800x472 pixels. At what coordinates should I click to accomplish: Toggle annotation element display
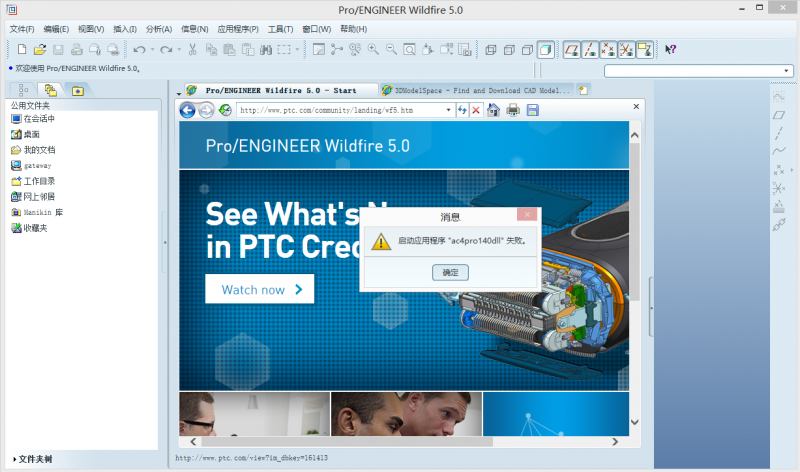[x=645, y=49]
